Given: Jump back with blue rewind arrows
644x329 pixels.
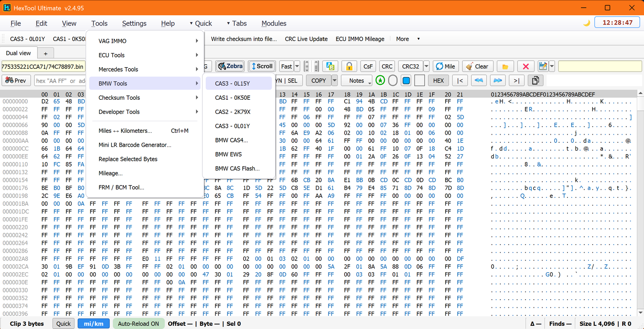Looking at the screenshot, I should 479,80.
